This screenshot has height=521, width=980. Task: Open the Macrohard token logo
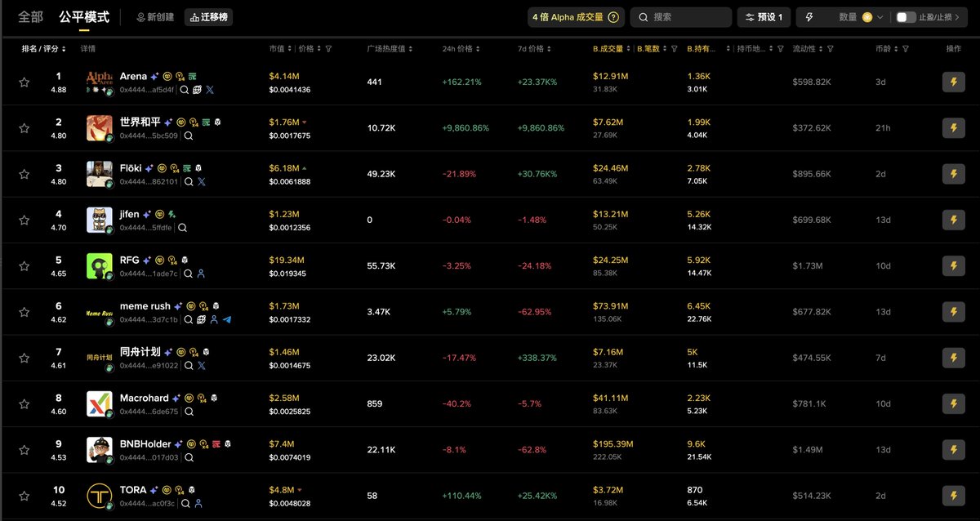(x=100, y=403)
